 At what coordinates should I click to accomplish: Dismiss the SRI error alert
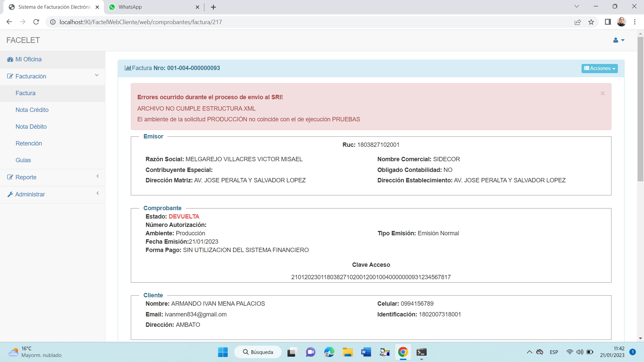(602, 93)
